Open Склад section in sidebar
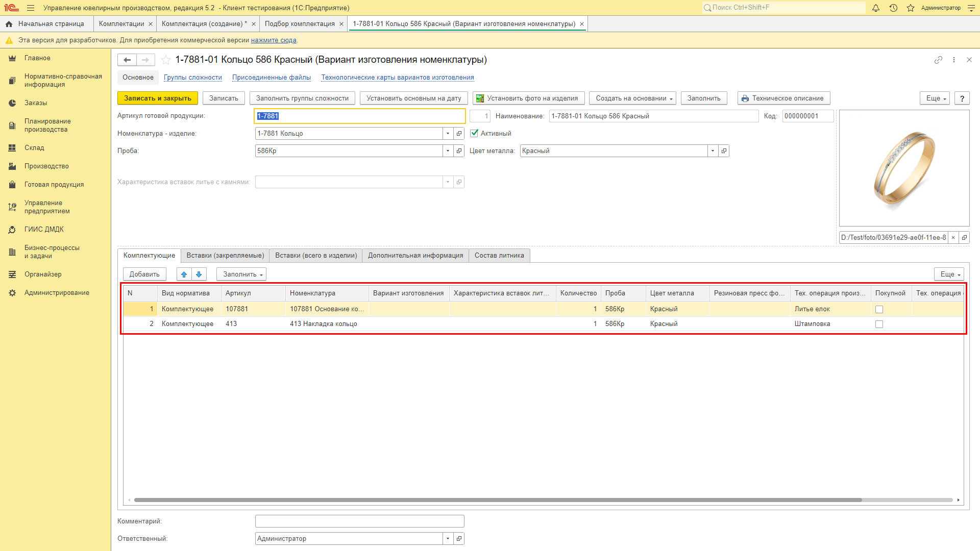Image resolution: width=980 pixels, height=551 pixels. tap(34, 148)
